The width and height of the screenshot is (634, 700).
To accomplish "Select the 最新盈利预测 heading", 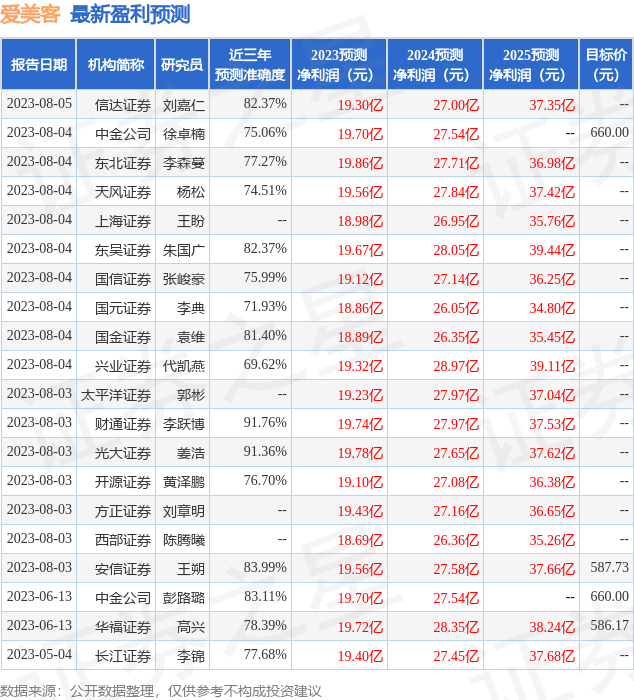I will coord(130,14).
